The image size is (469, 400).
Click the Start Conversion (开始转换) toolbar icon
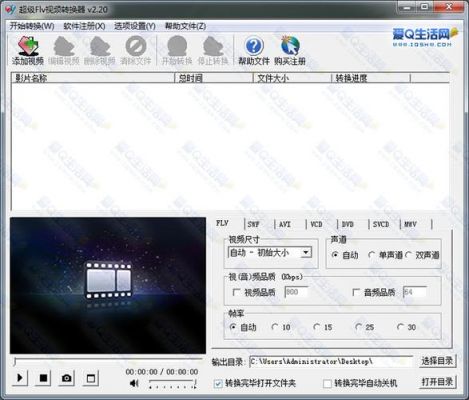click(x=177, y=51)
